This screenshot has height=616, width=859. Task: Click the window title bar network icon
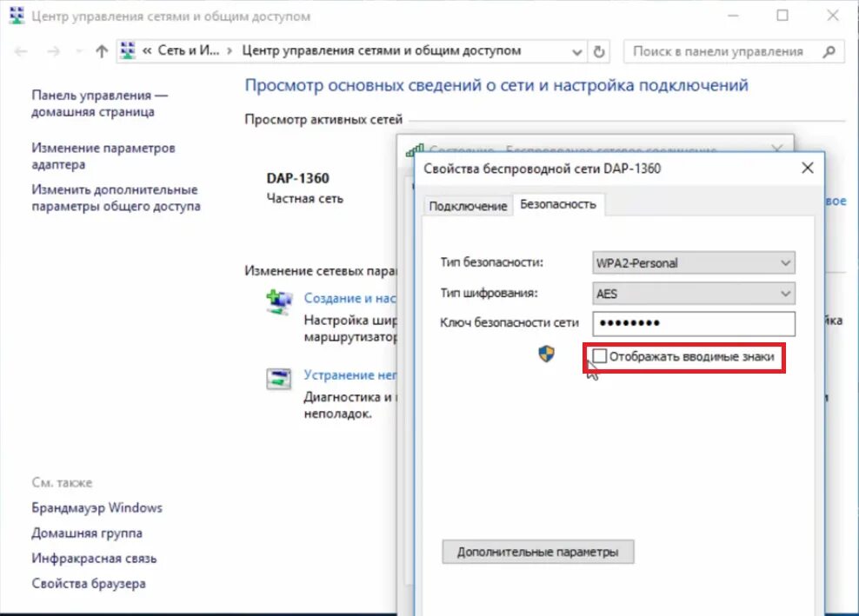[17, 16]
